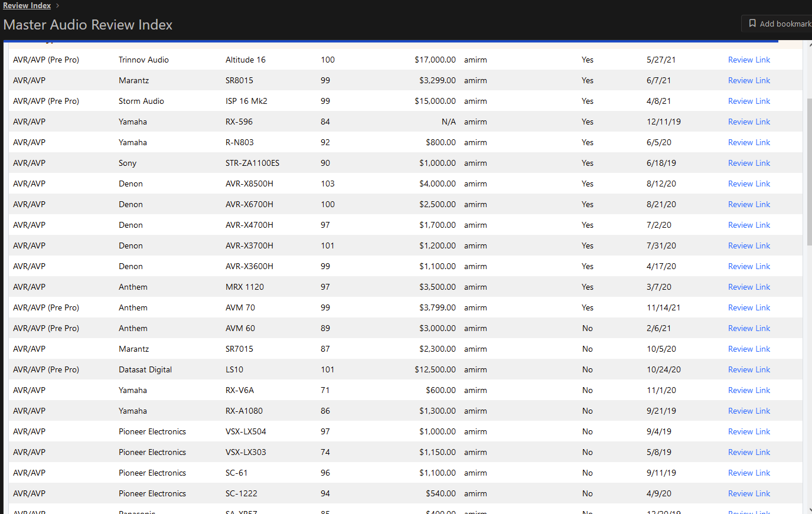Screen dimensions: 812x514
Task: Open Review Link for Pioneer SC-1222
Action: [749, 493]
